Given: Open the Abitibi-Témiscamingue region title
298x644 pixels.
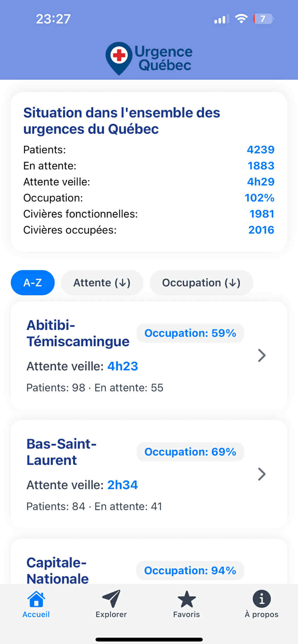Looking at the screenshot, I should (78, 333).
